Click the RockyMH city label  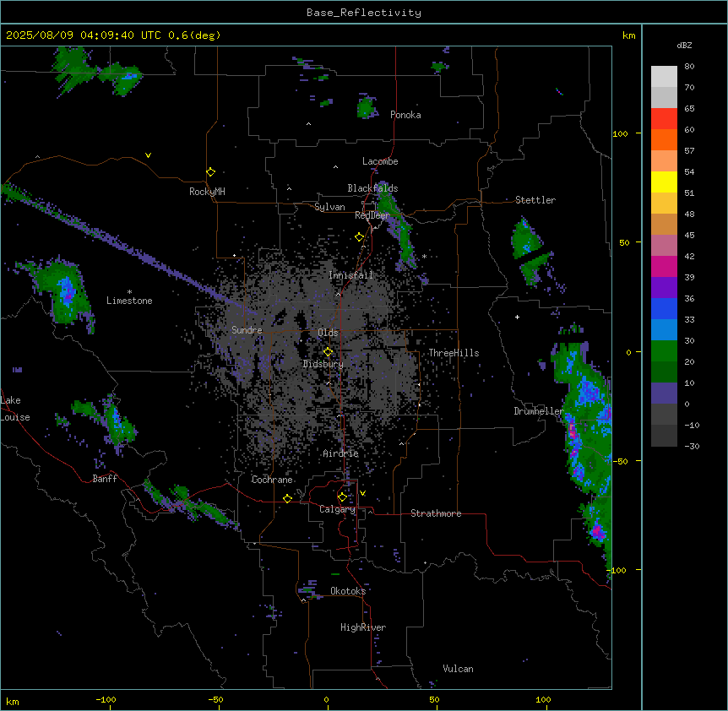(207, 192)
